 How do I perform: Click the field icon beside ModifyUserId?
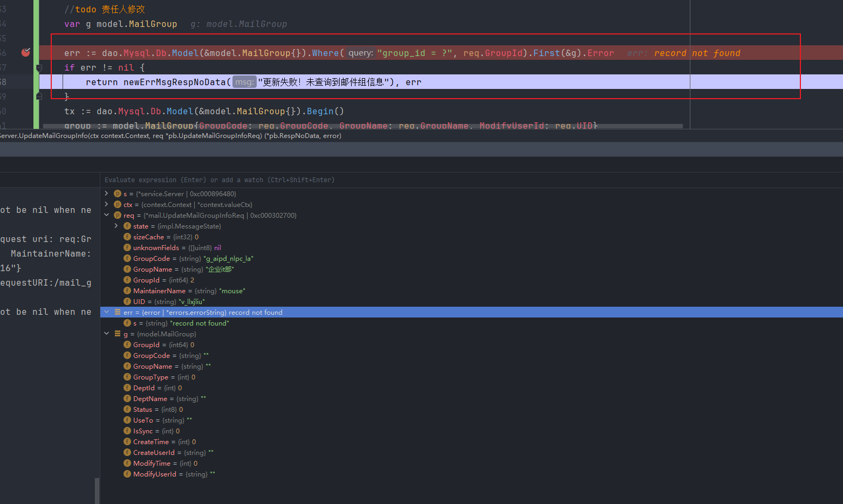coord(127,474)
